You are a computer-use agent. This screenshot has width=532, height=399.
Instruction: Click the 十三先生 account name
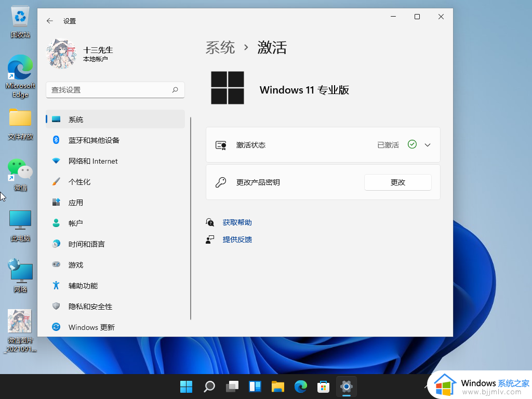(x=98, y=50)
